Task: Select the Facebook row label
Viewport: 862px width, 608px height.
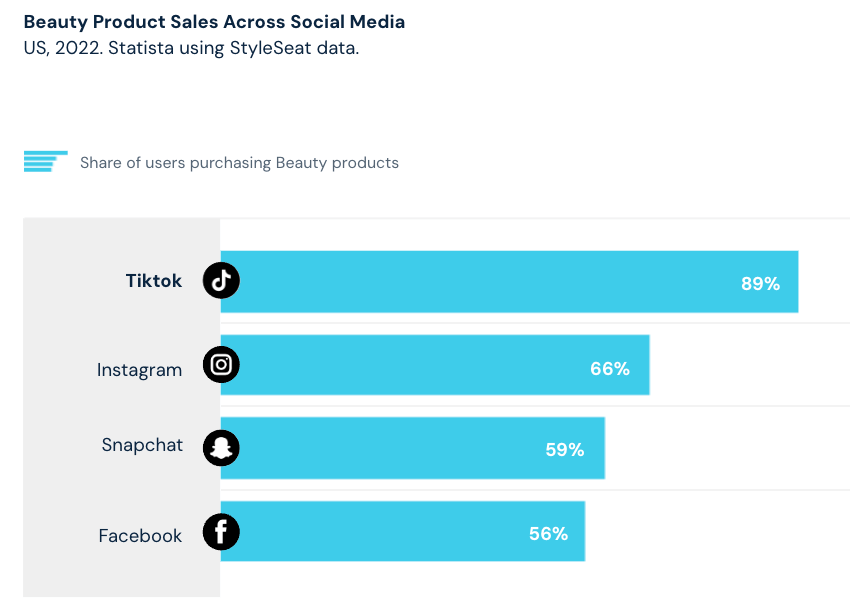Action: point(140,535)
